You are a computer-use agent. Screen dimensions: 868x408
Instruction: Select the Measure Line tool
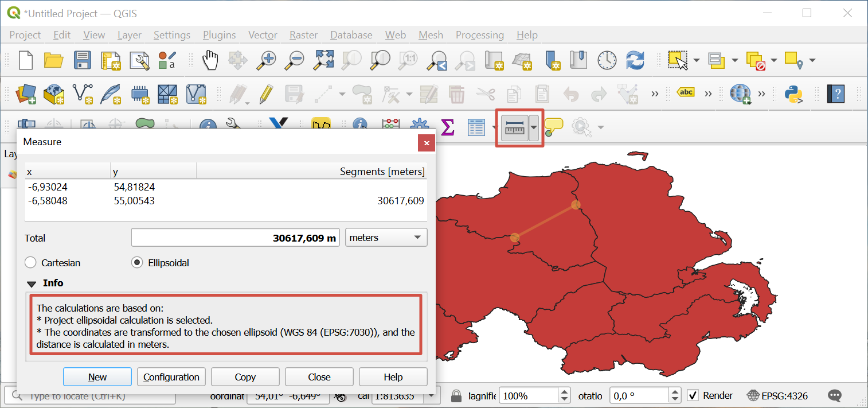516,127
